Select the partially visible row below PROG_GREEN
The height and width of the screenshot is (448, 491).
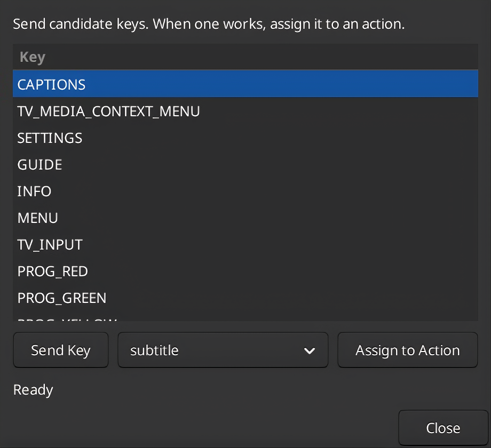click(x=245, y=317)
